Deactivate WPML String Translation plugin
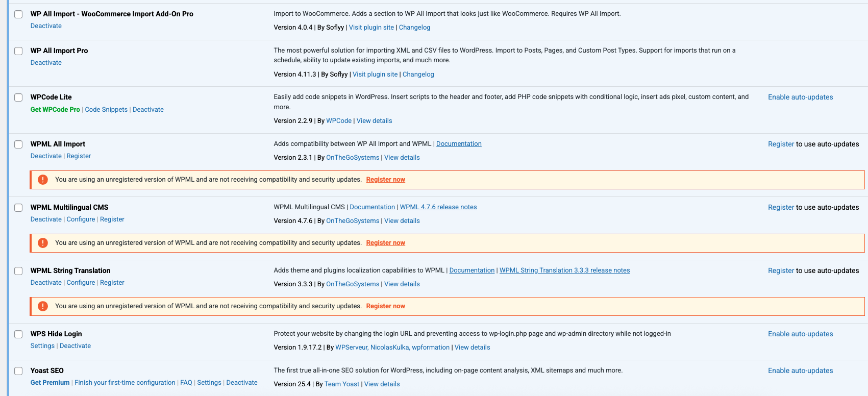Viewport: 868px width, 396px height. 46,283
